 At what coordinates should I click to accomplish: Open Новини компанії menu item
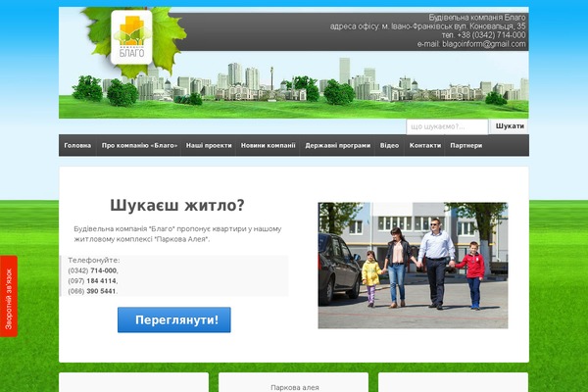(x=268, y=145)
